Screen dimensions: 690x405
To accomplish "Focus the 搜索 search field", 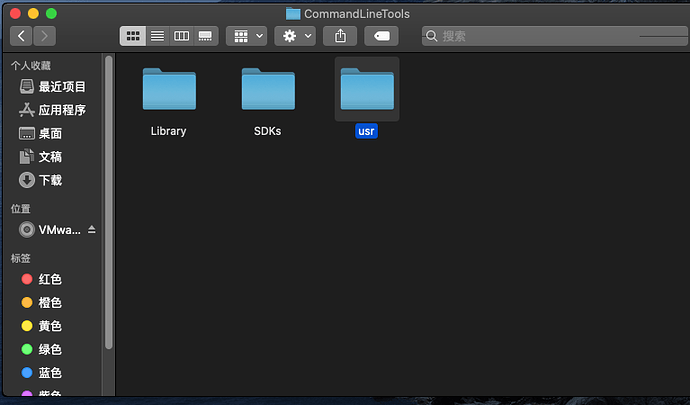I will pos(555,36).
